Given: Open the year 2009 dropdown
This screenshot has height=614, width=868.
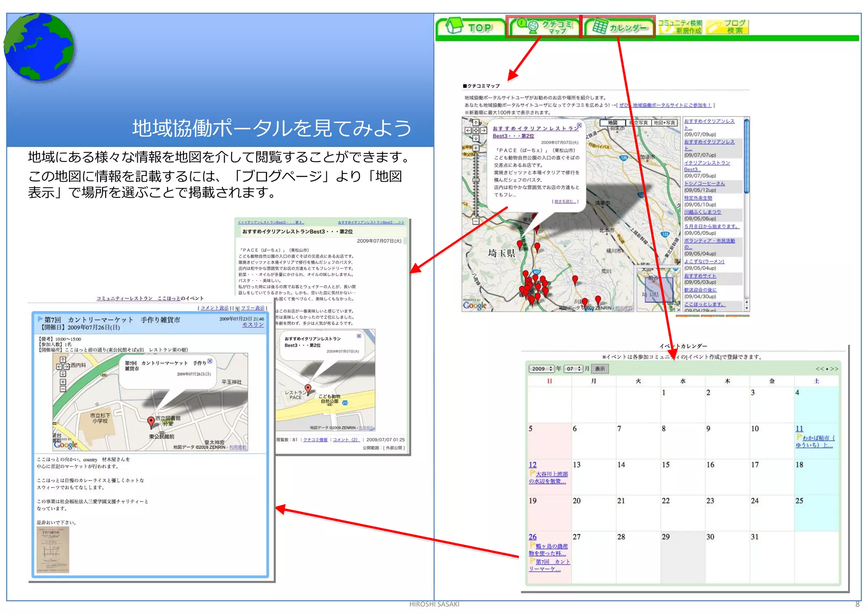Looking at the screenshot, I should click(x=542, y=369).
